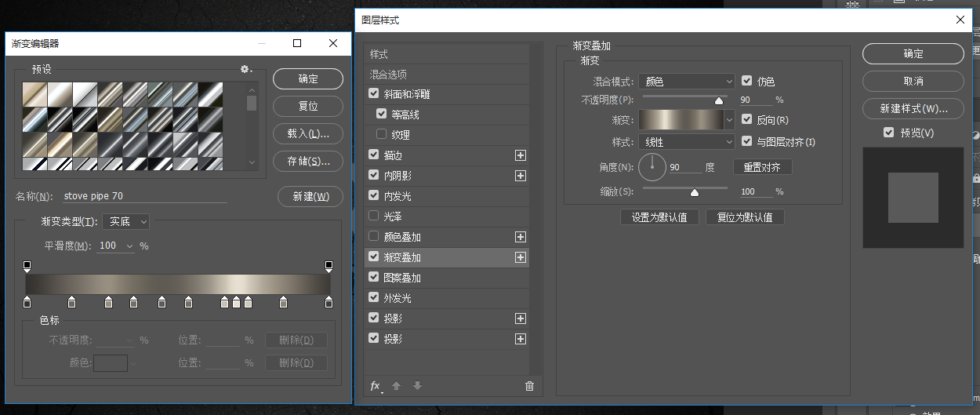This screenshot has height=415, width=980.
Task: Click 确定 in the Layer Style dialog
Action: (x=913, y=53)
